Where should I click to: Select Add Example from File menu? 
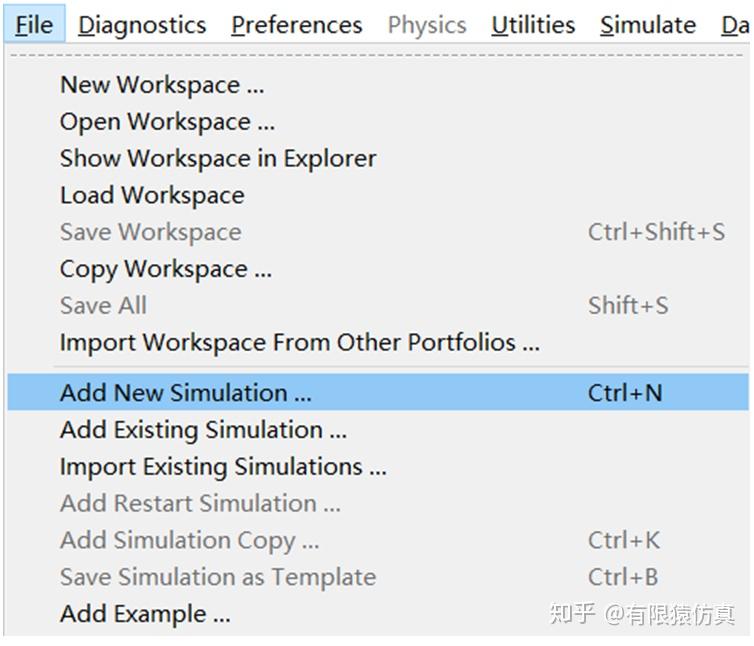(x=145, y=614)
